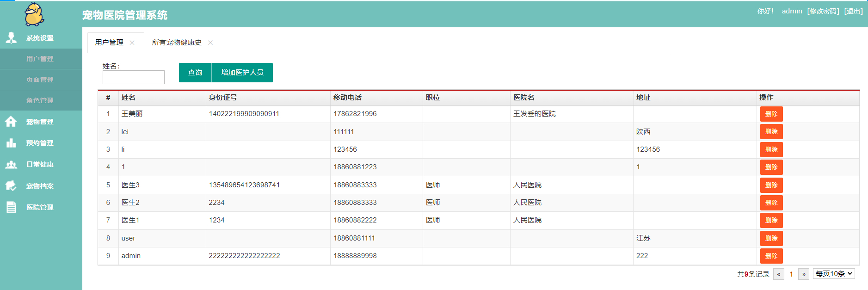Click ID number 140222199909090911

244,114
